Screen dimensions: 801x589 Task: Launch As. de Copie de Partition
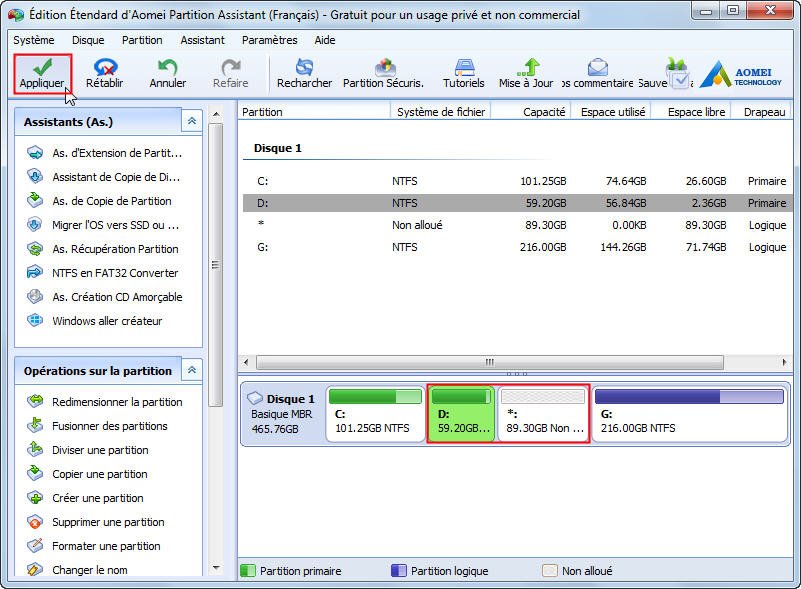click(100, 201)
